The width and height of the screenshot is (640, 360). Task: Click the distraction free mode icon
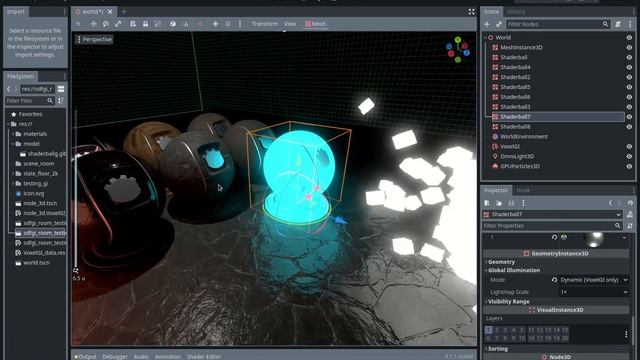pos(471,11)
